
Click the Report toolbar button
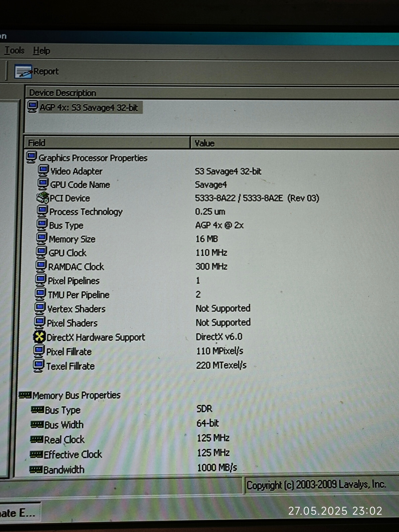[36, 72]
